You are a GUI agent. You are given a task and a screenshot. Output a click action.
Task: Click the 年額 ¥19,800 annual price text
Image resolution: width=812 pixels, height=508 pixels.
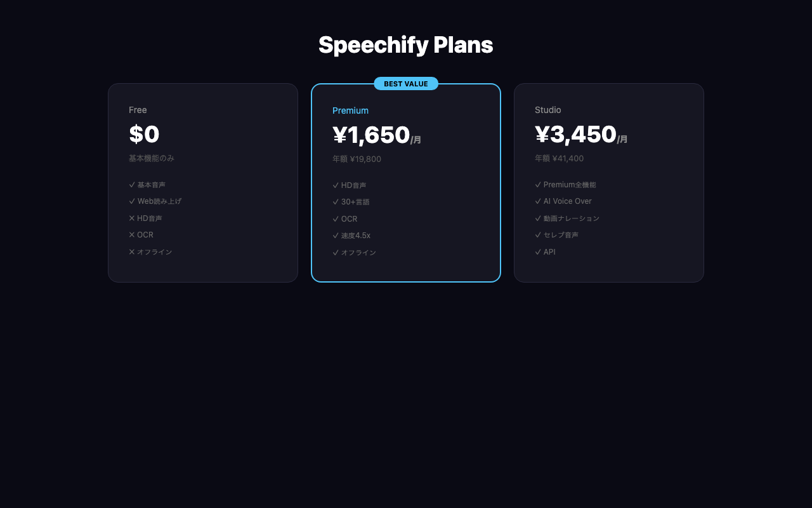click(x=357, y=159)
